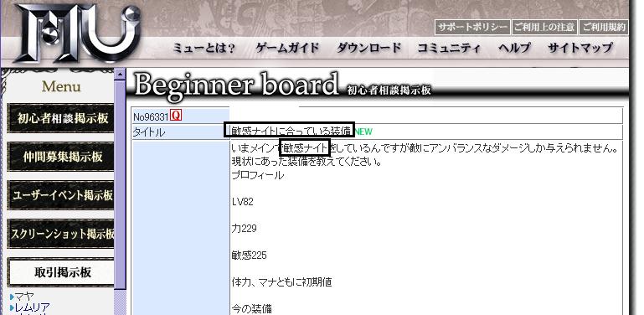Click the post title 敏感ナイトに合っている装備

pyautogui.click(x=291, y=132)
